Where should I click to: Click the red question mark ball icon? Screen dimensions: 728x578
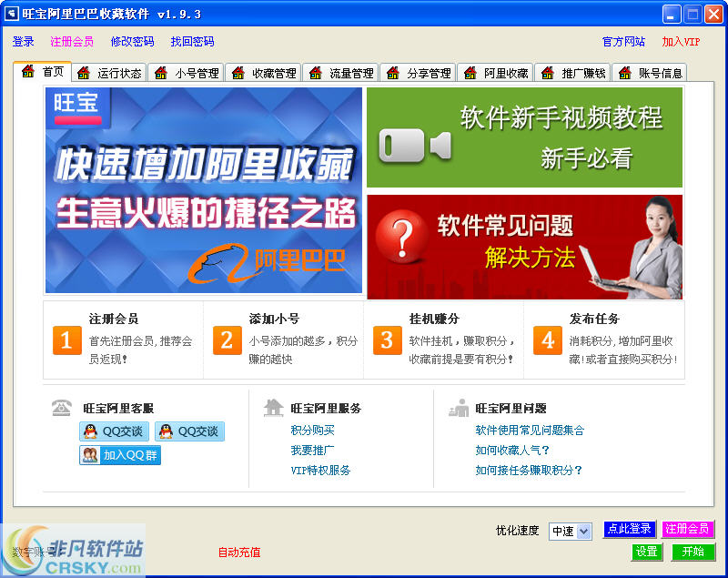pos(402,237)
